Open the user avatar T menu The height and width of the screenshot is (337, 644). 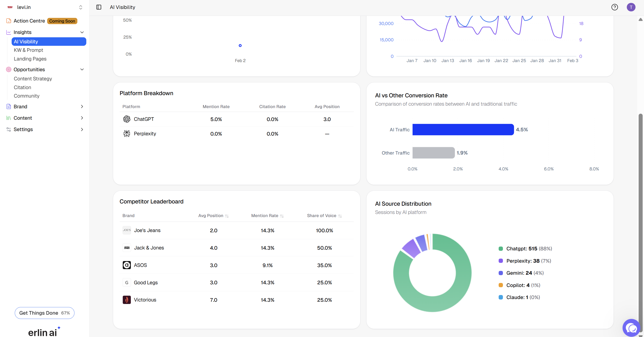[x=631, y=7]
